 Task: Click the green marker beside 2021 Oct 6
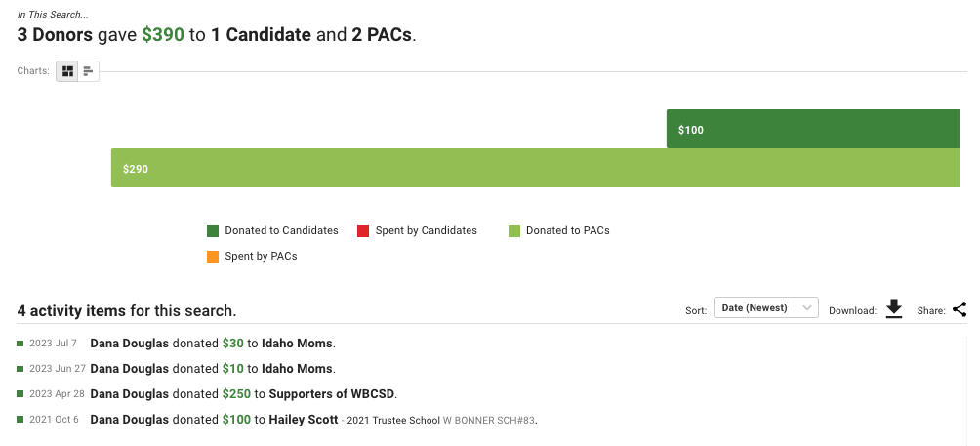(x=20, y=419)
